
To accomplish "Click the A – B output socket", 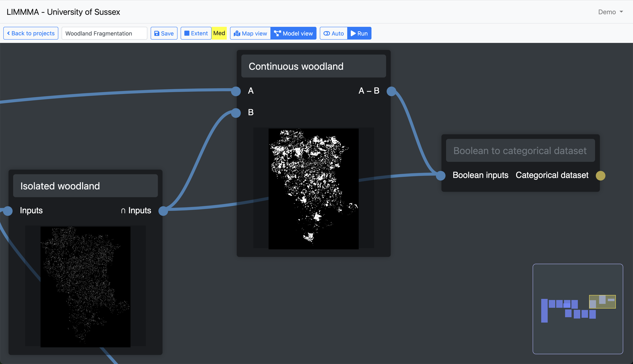I will pyautogui.click(x=391, y=91).
